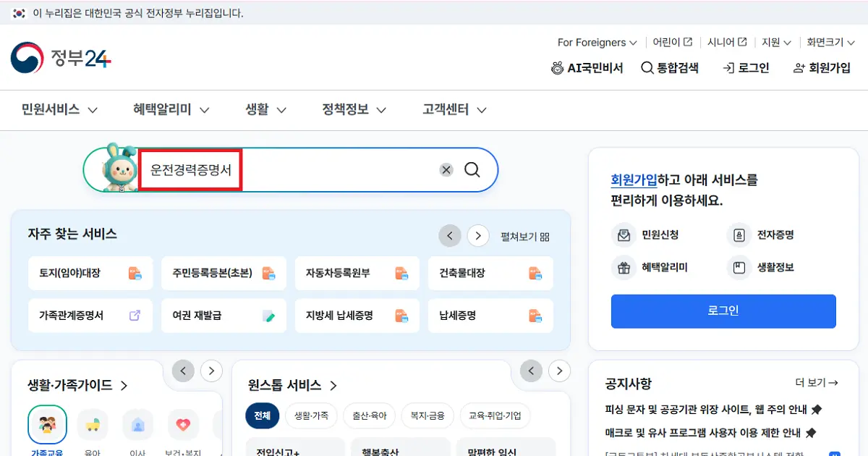The height and width of the screenshot is (456, 868).
Task: Open the 매크로 및 유사 프로그램 notice
Action: coord(710,433)
